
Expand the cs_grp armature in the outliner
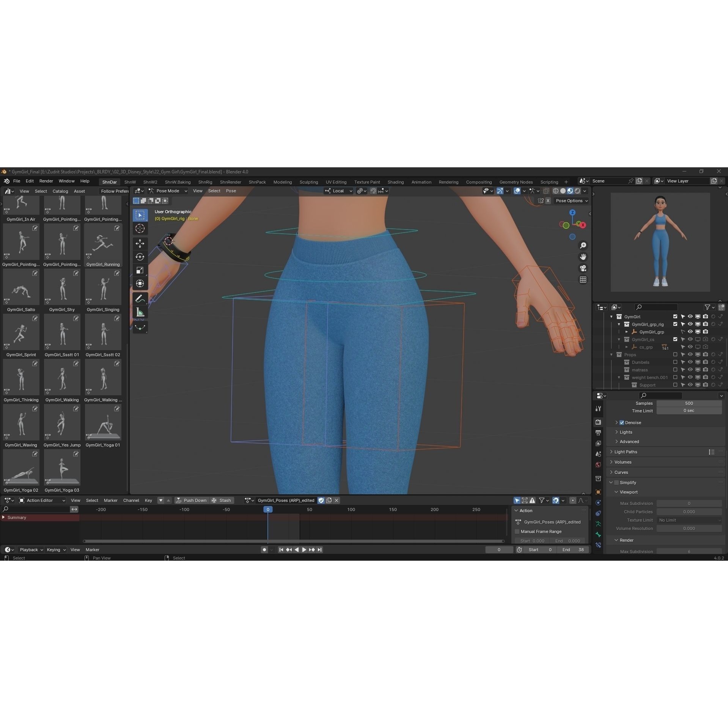coord(627,347)
